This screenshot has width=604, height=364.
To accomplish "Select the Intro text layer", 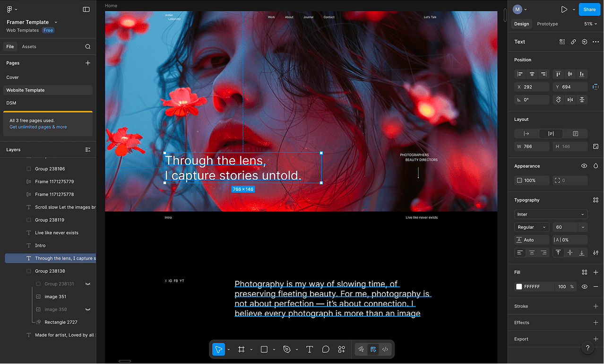I will (40, 245).
